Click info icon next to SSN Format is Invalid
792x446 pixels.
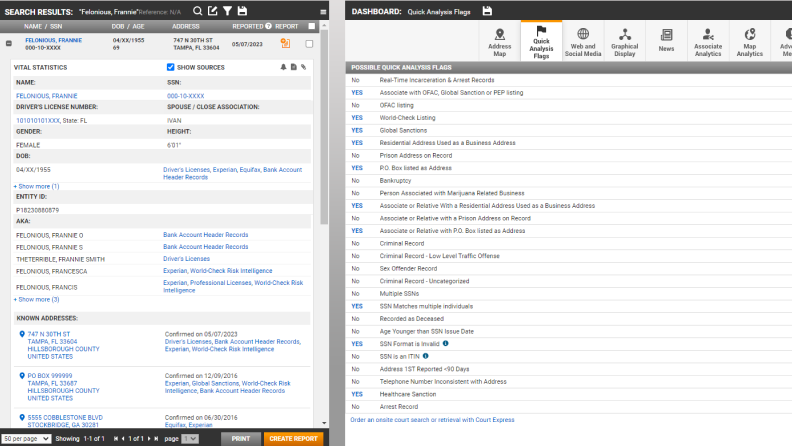click(446, 343)
